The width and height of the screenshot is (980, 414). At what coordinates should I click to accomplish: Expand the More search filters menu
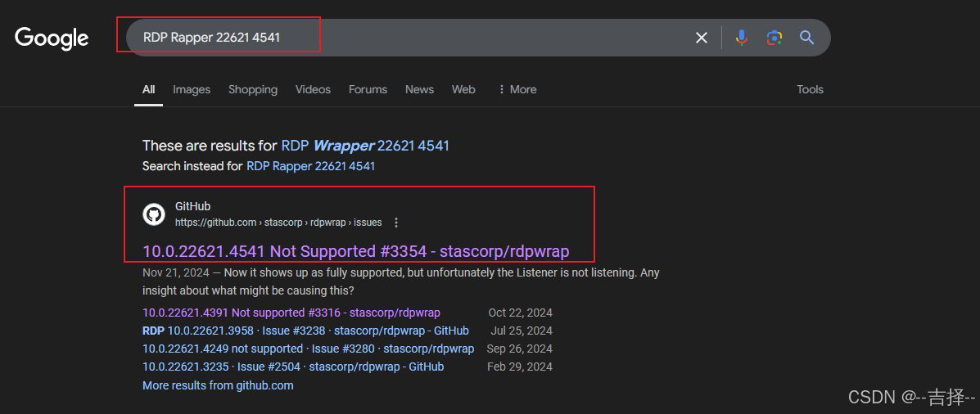pos(517,89)
